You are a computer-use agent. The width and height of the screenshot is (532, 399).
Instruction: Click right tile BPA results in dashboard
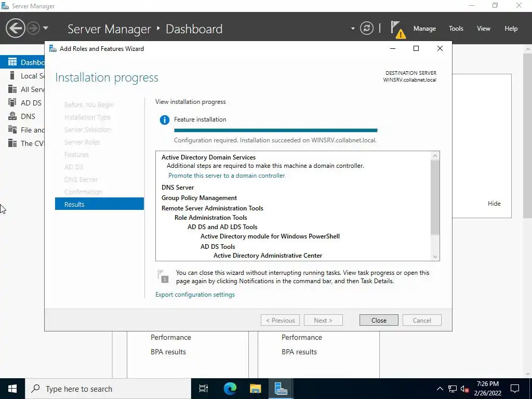[299, 352]
